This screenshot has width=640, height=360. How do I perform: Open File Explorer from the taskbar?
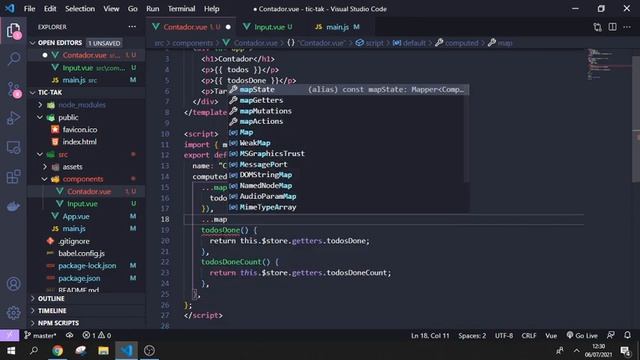pos(103,351)
